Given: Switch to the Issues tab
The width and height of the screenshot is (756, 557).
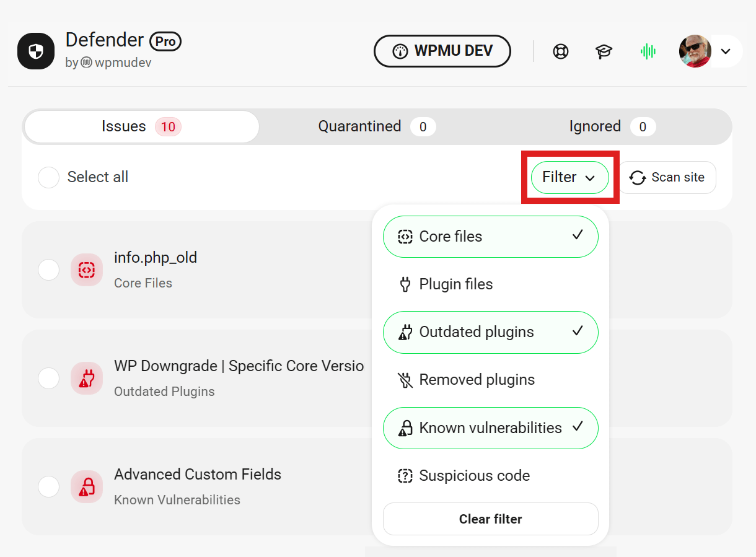Looking at the screenshot, I should [141, 126].
